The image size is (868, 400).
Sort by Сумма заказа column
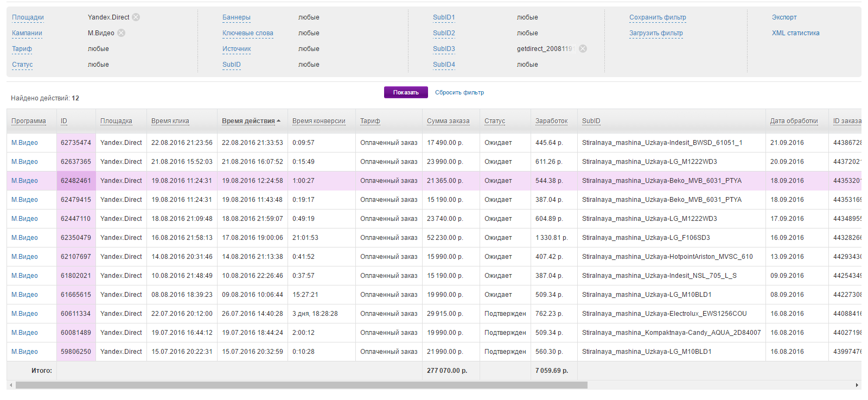pos(448,121)
